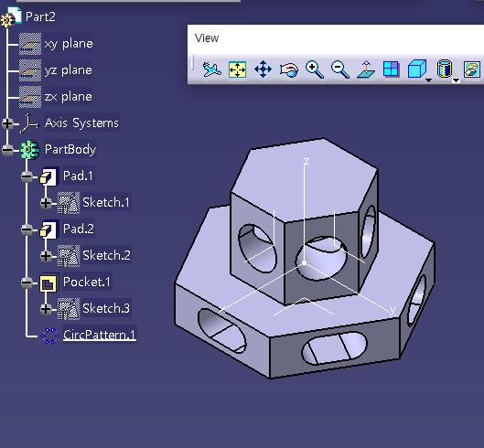Click the xy plane icon

[30, 44]
